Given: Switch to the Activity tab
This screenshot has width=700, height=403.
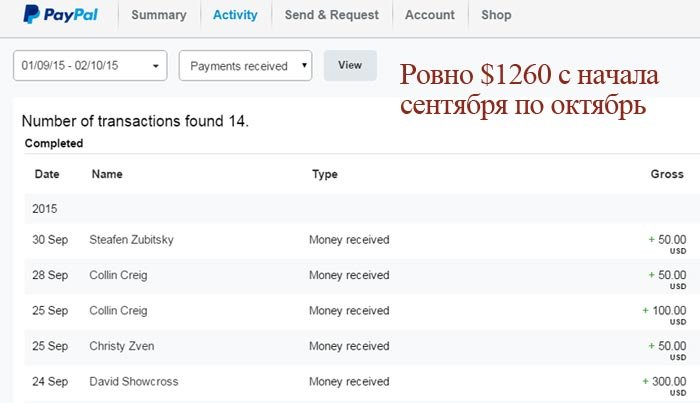Looking at the screenshot, I should click(235, 15).
